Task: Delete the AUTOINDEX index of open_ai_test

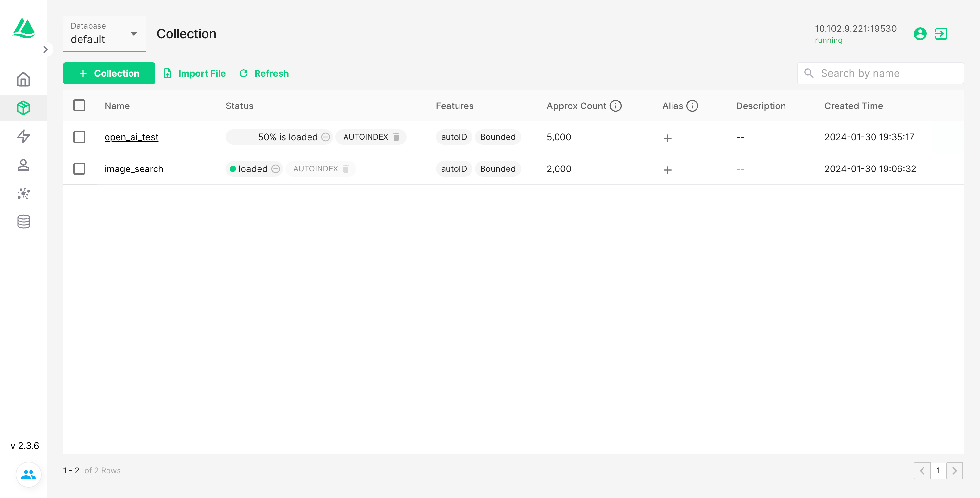Action: click(x=396, y=137)
